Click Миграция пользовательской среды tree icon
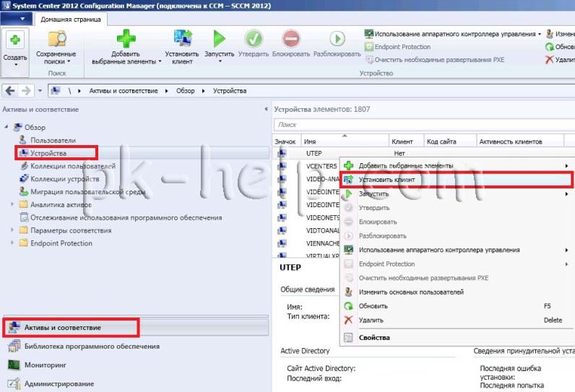 (x=24, y=191)
